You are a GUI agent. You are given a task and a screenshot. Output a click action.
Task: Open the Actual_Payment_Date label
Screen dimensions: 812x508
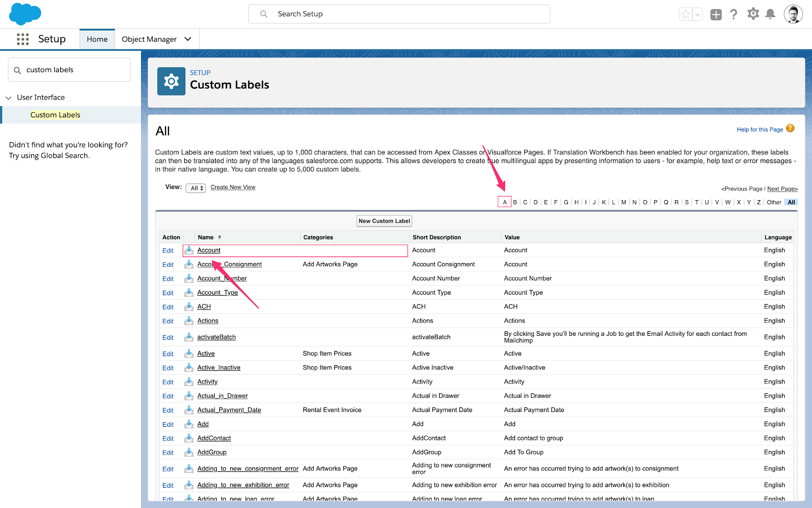(229, 410)
